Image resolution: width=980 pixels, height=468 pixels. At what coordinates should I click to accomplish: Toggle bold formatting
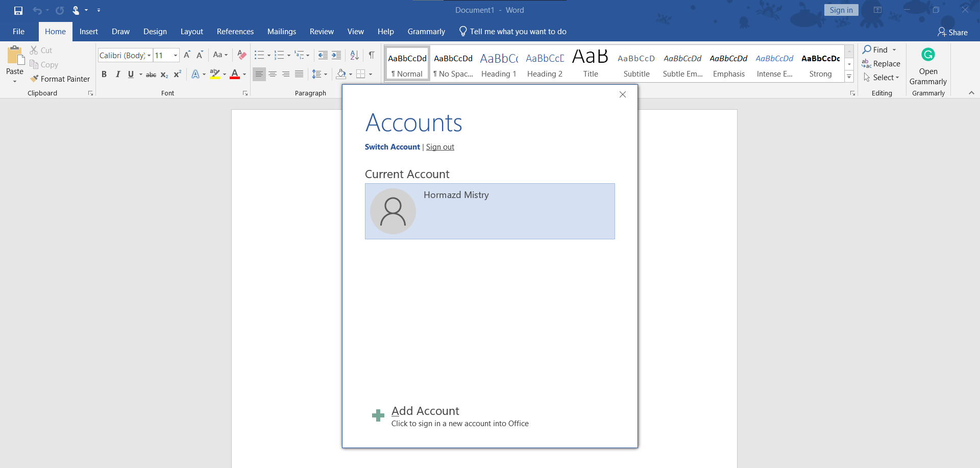(104, 75)
